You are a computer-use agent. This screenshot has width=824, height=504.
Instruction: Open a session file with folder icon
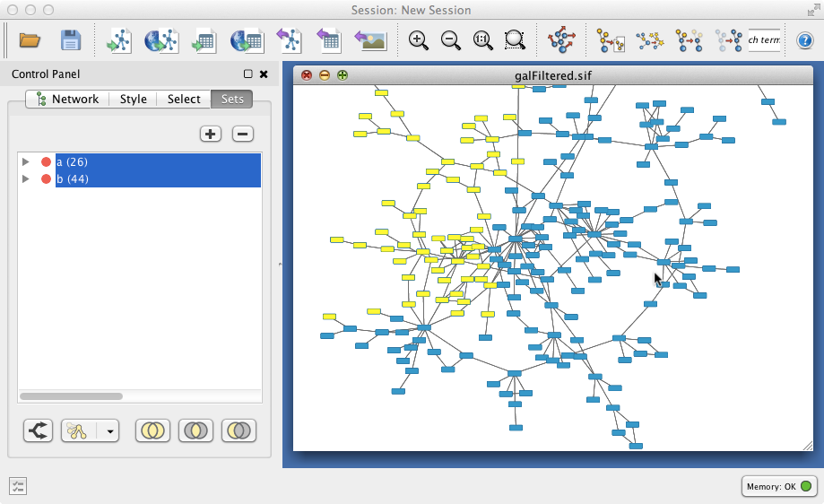30,39
